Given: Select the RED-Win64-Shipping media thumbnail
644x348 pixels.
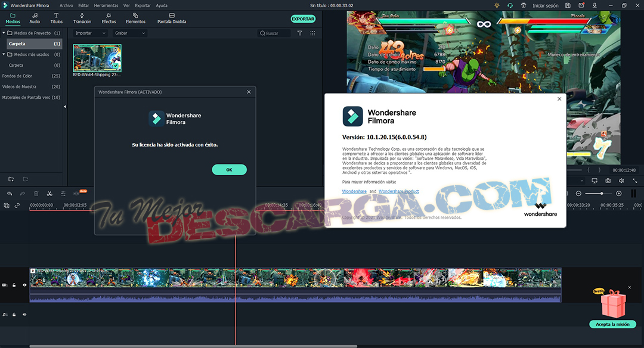Looking at the screenshot, I should pyautogui.click(x=97, y=58).
